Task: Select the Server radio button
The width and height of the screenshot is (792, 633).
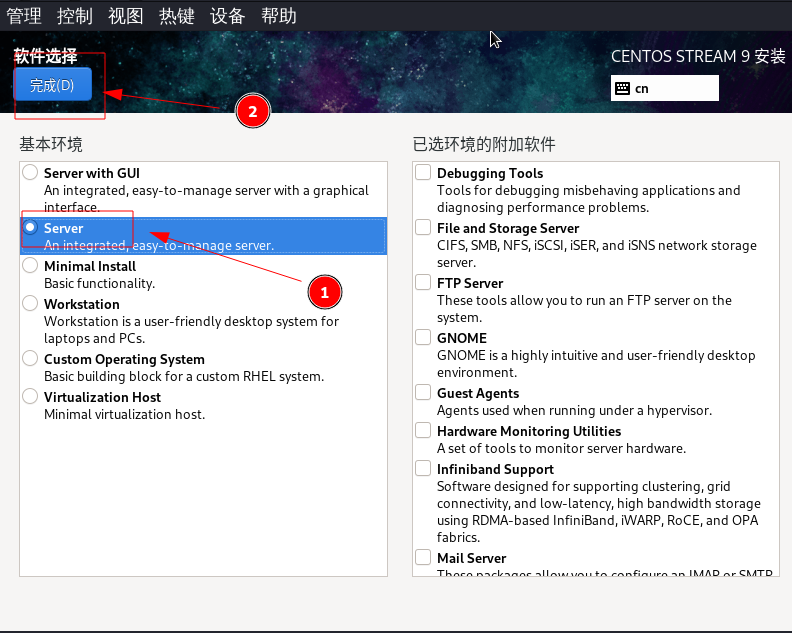Action: pos(30,227)
